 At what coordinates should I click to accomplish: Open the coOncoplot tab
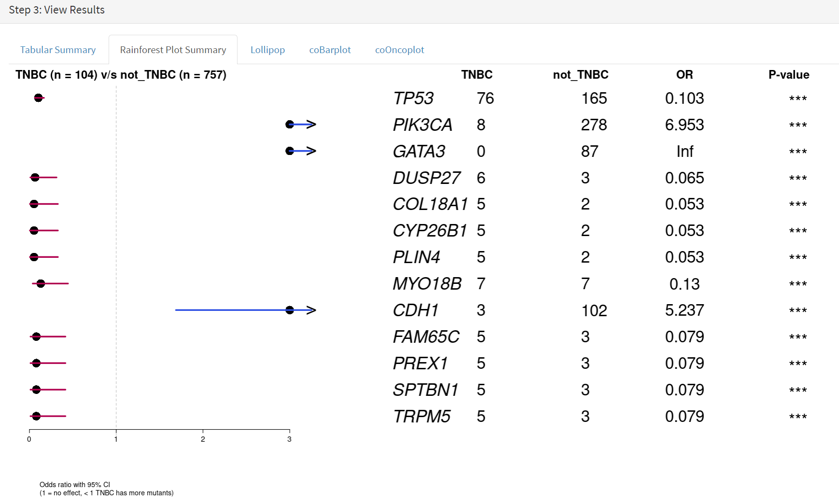(400, 50)
